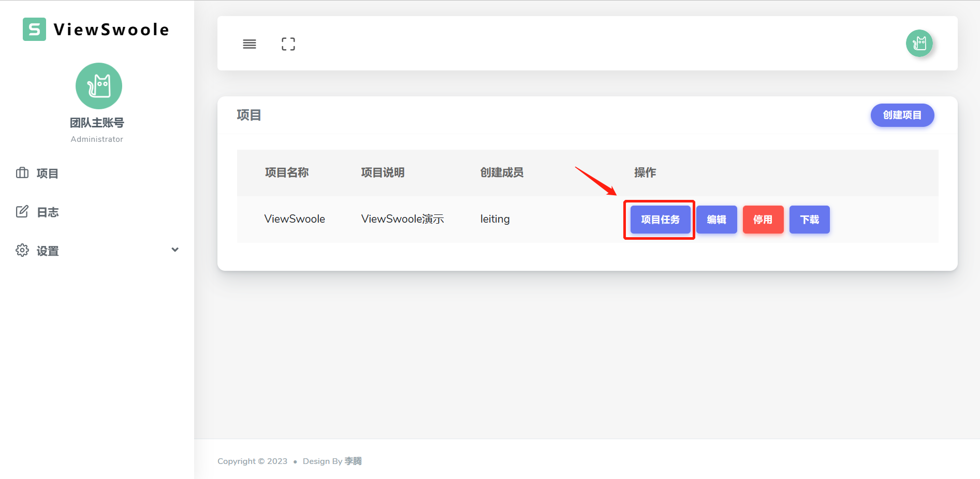Expand the 设置 submenu chevron
Screen dimensions: 980x479
(x=175, y=250)
